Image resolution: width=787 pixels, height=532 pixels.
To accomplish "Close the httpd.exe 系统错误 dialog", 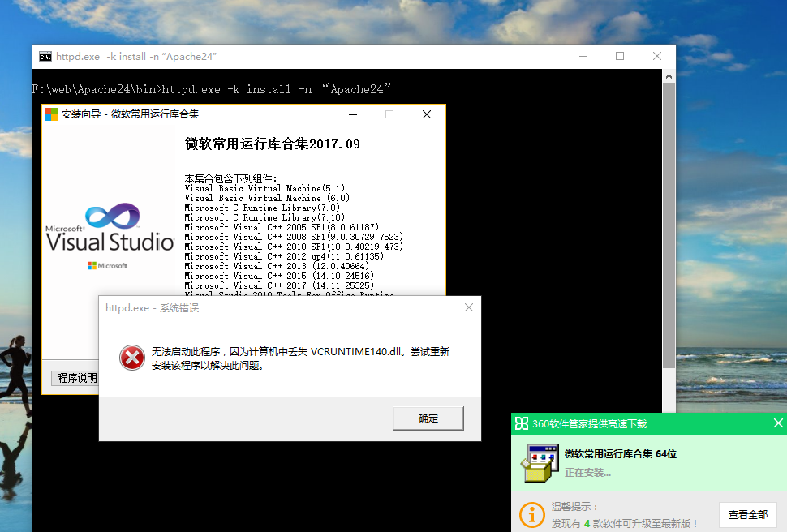I will 469,307.
